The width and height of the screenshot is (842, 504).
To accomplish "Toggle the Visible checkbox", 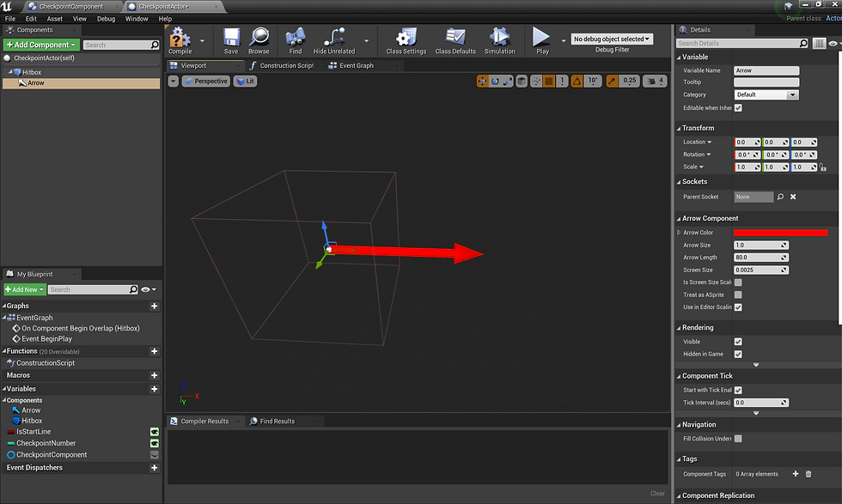I will (x=738, y=342).
